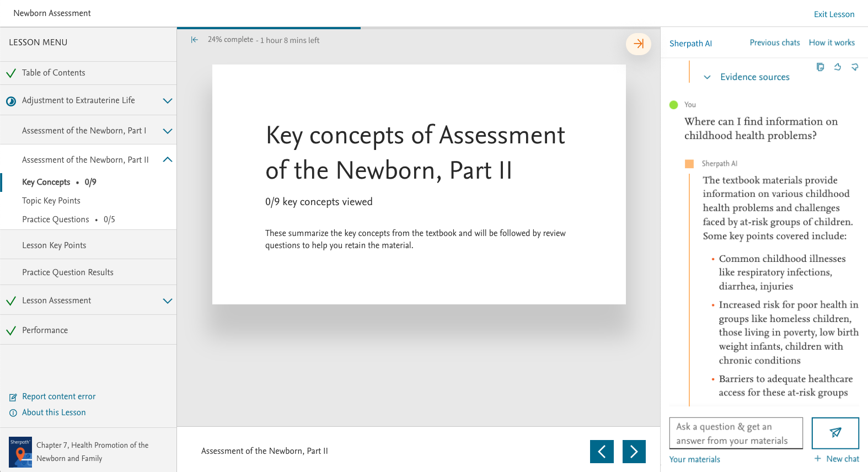Click the About this Lesson link
The width and height of the screenshot is (868, 472).
(53, 412)
